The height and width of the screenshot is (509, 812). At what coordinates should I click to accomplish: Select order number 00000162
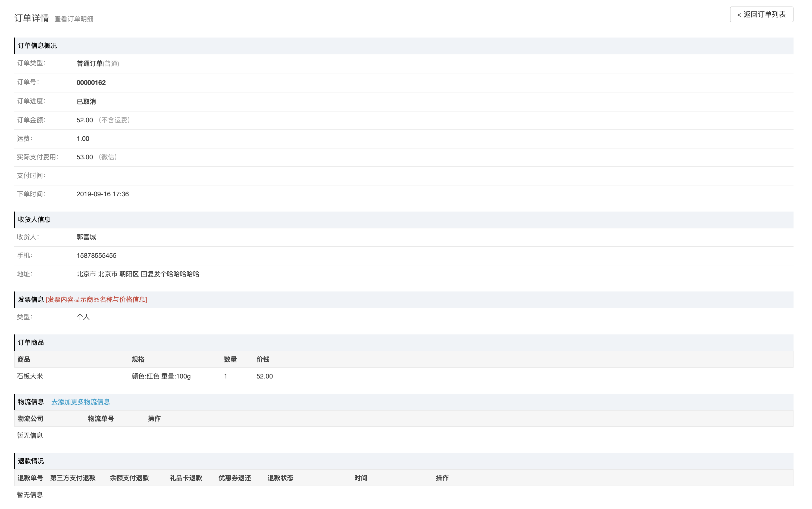pos(91,82)
